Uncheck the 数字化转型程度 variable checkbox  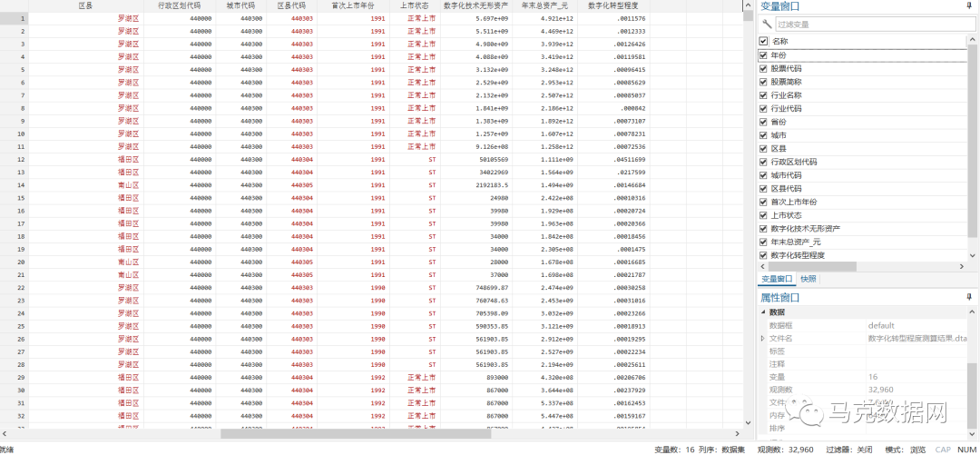pyautogui.click(x=763, y=255)
